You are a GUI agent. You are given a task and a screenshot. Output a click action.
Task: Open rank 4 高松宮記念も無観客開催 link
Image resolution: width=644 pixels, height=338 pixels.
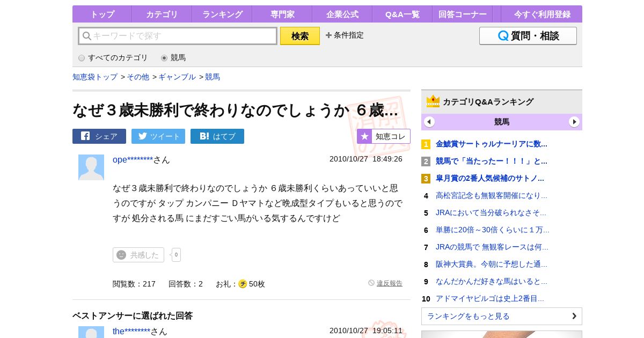coord(492,195)
